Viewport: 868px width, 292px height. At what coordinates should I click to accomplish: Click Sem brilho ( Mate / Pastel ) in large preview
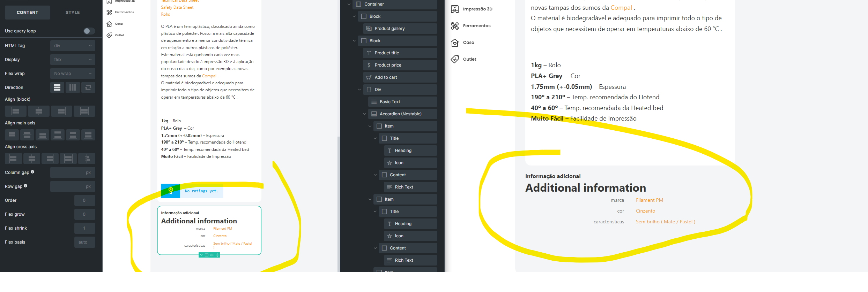pyautogui.click(x=665, y=222)
